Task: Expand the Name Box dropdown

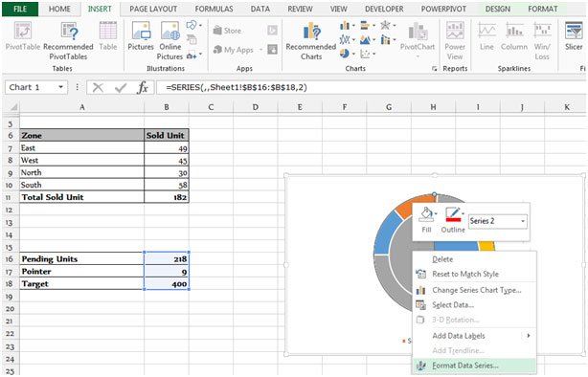Action: [x=60, y=87]
